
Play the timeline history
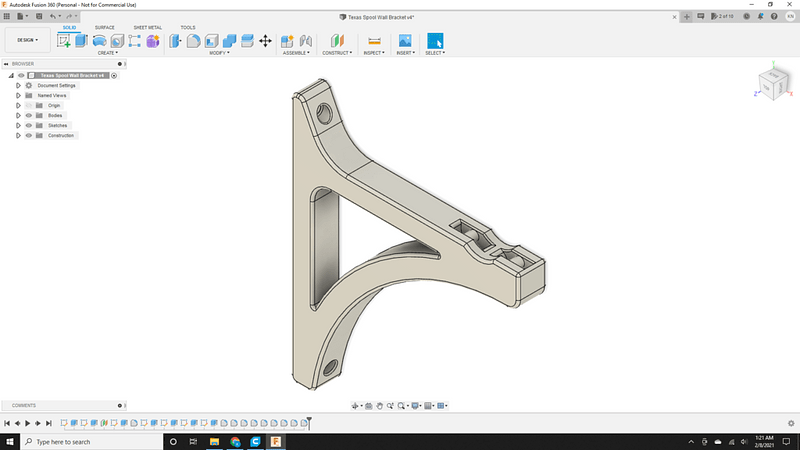click(x=28, y=423)
